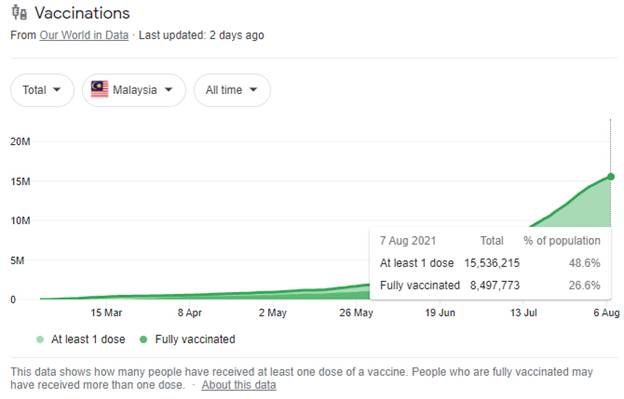Screen dimensions: 624x399
Task: Click the arrow next to Malaysia
Action: pos(169,90)
